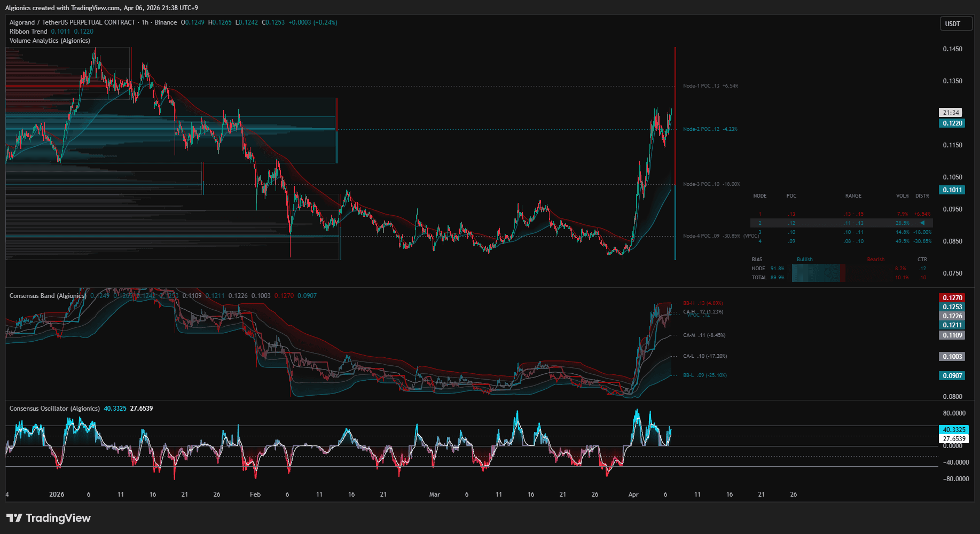Image resolution: width=980 pixels, height=534 pixels.
Task: Click the 0.1003 axis label
Action: click(x=952, y=357)
